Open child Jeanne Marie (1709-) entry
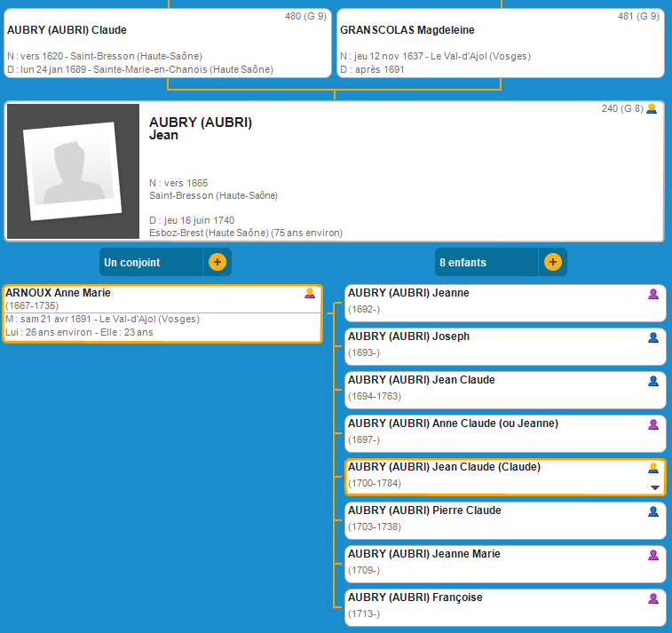This screenshot has height=633, width=672. tap(423, 554)
